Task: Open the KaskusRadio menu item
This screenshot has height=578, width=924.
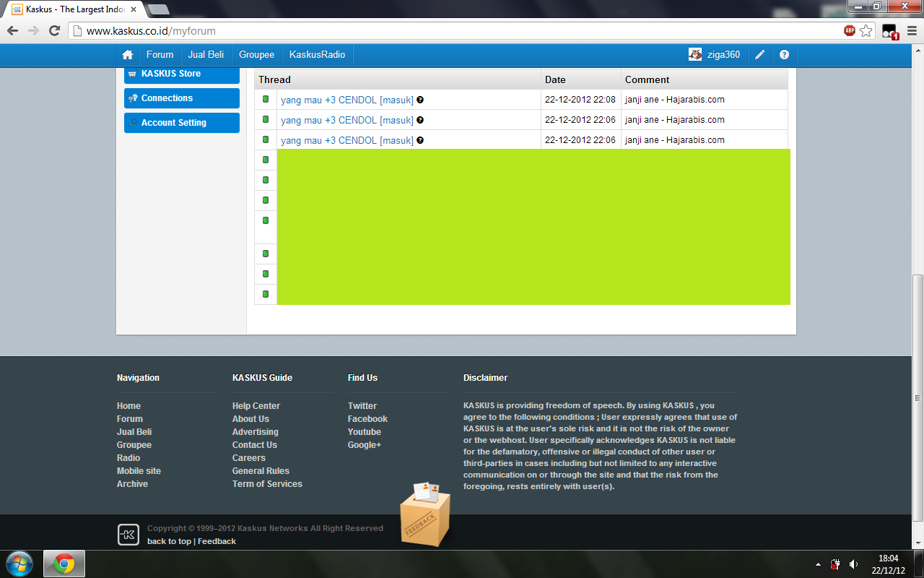Action: pyautogui.click(x=317, y=54)
